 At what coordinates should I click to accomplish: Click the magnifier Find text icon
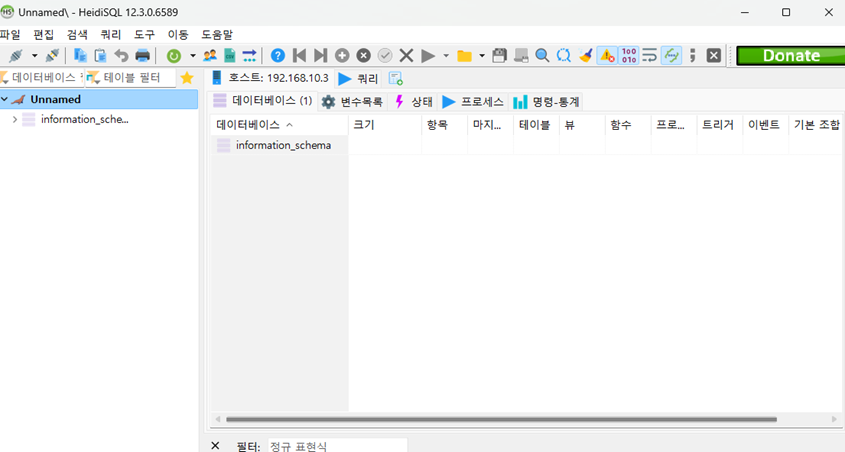pos(542,55)
